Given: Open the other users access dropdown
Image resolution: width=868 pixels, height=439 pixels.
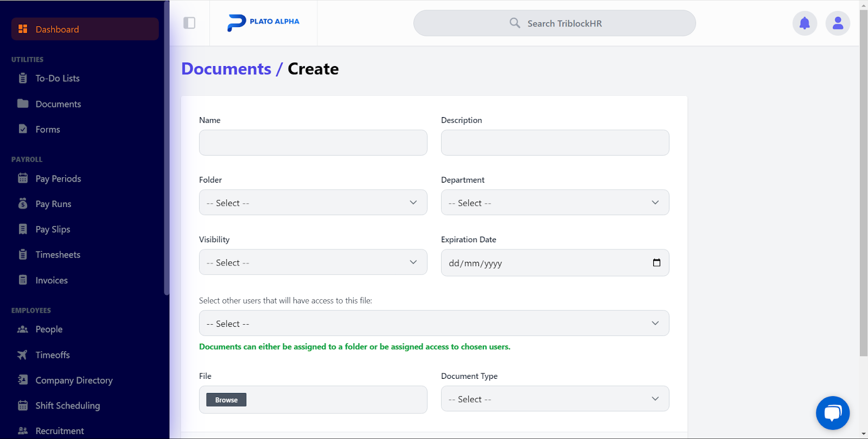Looking at the screenshot, I should pos(434,323).
